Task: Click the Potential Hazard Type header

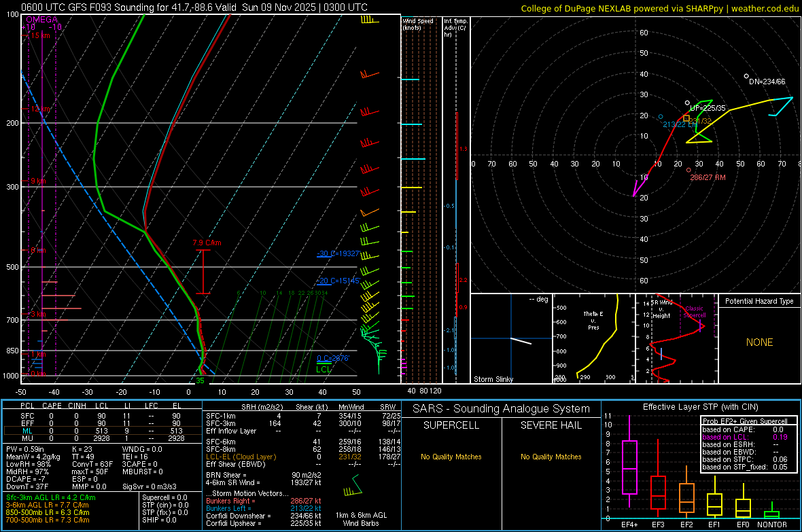Action: pos(759,301)
